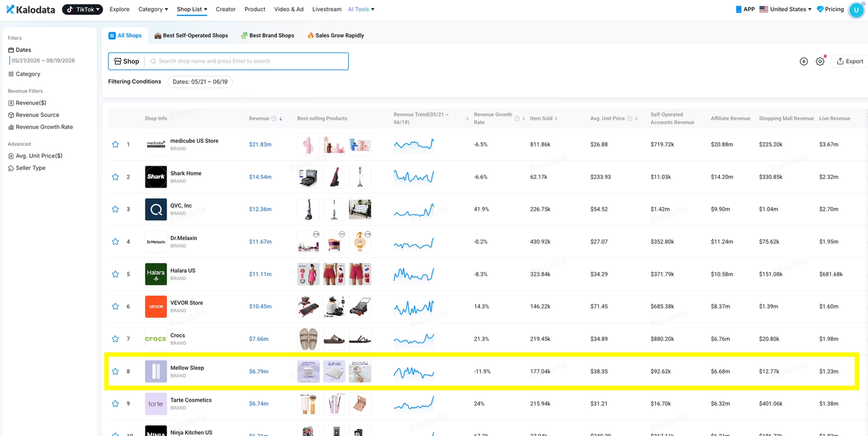Open the Product menu item
Image resolution: width=868 pixels, height=436 pixels.
[x=255, y=9]
